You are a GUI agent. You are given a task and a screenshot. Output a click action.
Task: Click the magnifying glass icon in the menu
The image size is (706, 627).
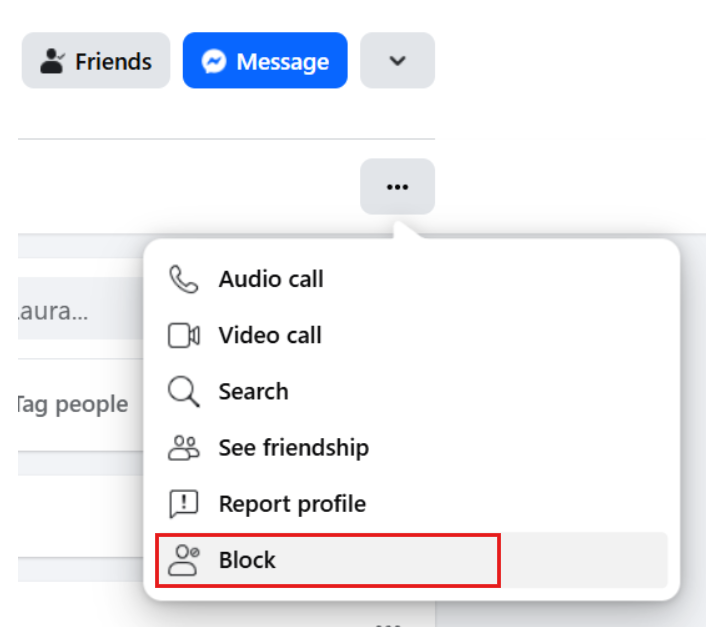(x=184, y=392)
